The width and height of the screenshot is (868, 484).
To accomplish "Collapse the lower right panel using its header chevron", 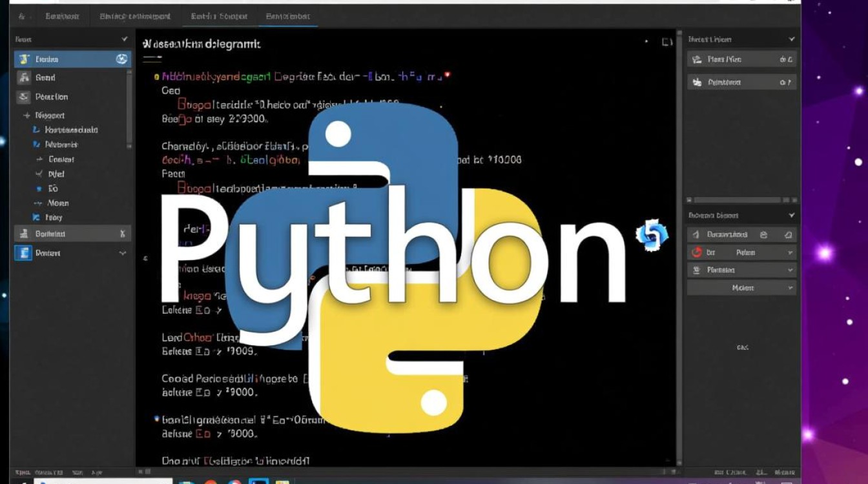I will (792, 215).
